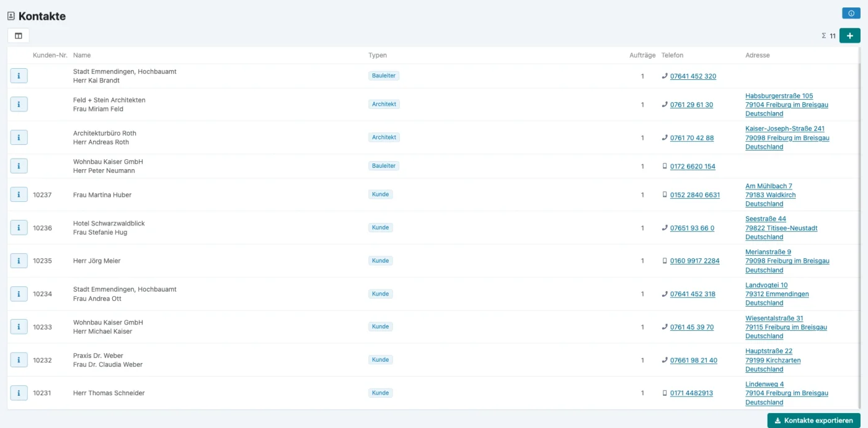Screen dimensions: 868x428
Task: Click the Telefon column header
Action: (x=672, y=55)
